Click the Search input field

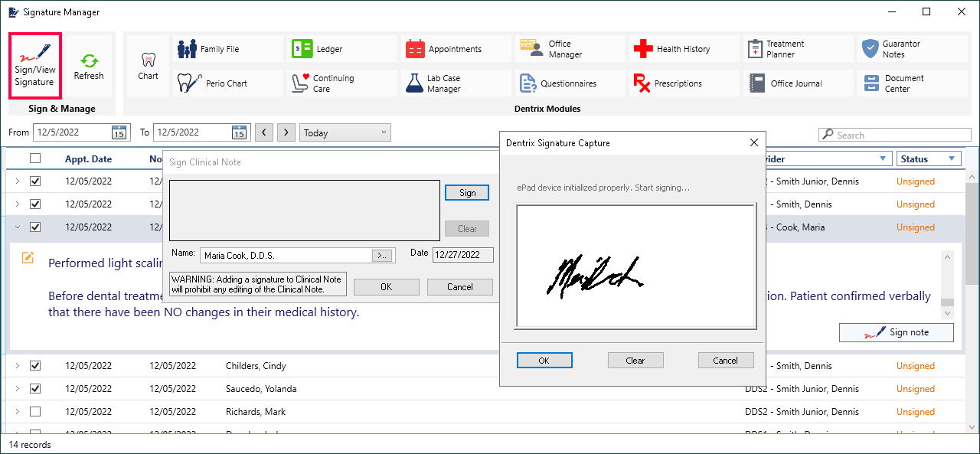pyautogui.click(x=894, y=135)
